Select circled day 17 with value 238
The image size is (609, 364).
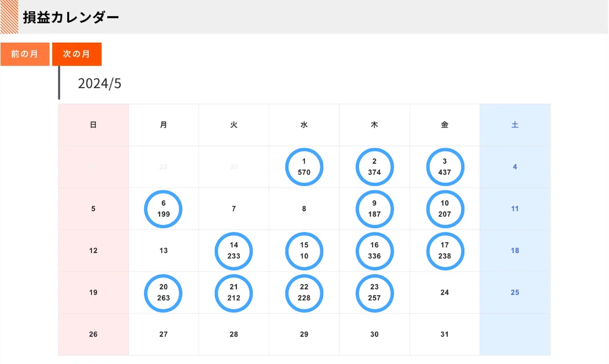point(445,250)
